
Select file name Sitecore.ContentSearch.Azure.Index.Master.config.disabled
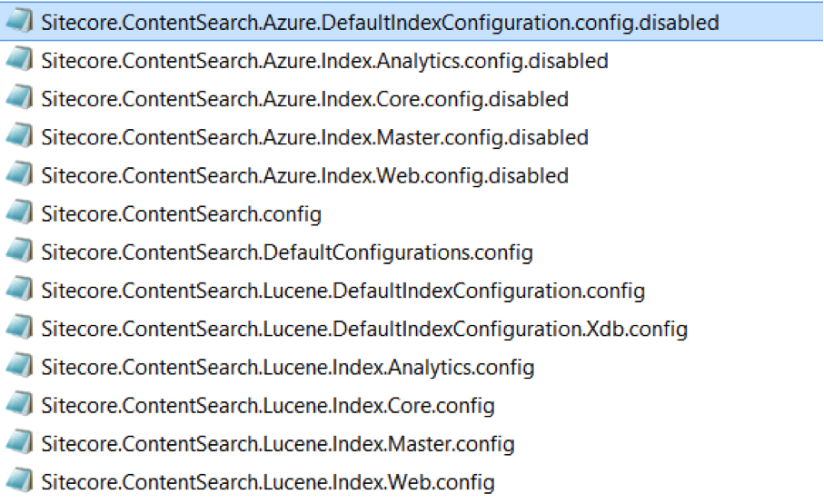click(x=314, y=138)
